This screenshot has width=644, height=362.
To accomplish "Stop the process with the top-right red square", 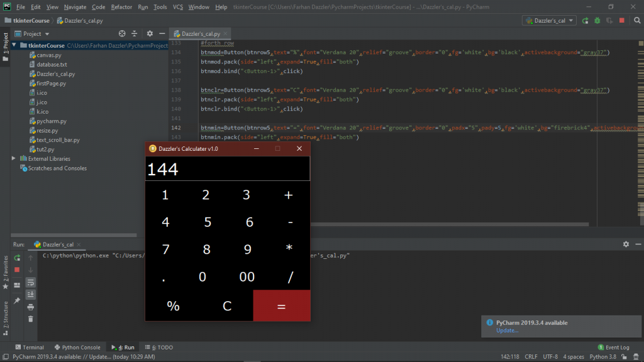I will click(621, 21).
